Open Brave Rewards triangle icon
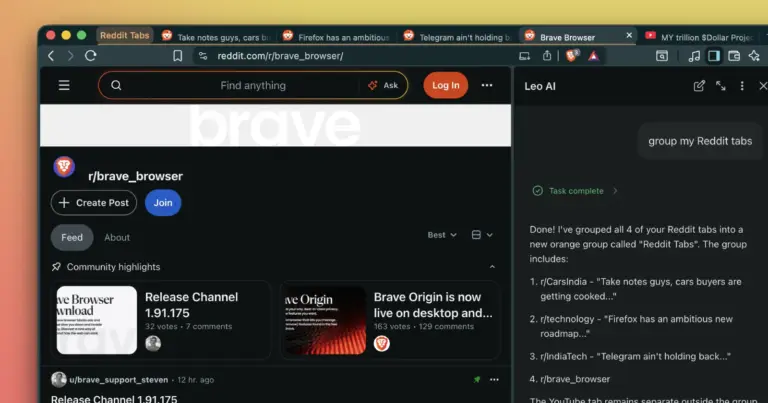The image size is (768, 403). coord(594,56)
